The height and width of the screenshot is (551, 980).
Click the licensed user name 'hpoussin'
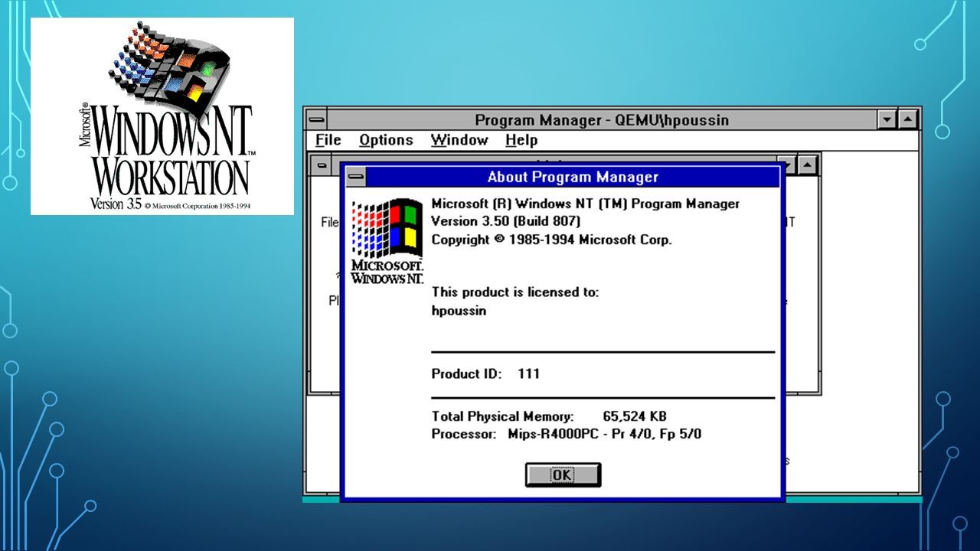point(459,311)
